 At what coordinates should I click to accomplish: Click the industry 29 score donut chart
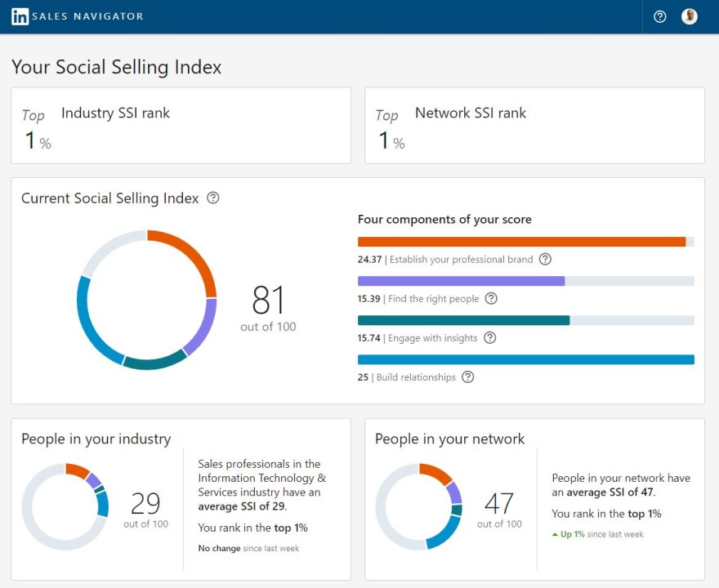point(65,506)
